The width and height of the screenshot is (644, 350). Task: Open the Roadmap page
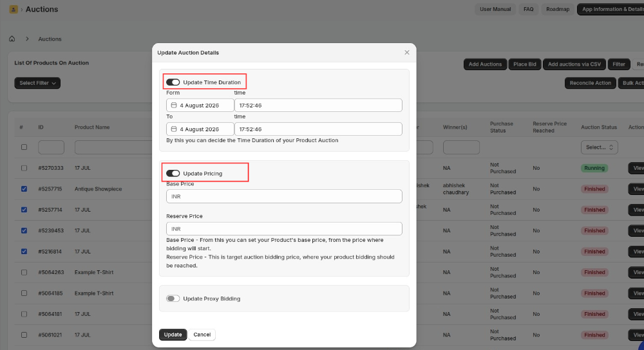tap(558, 9)
